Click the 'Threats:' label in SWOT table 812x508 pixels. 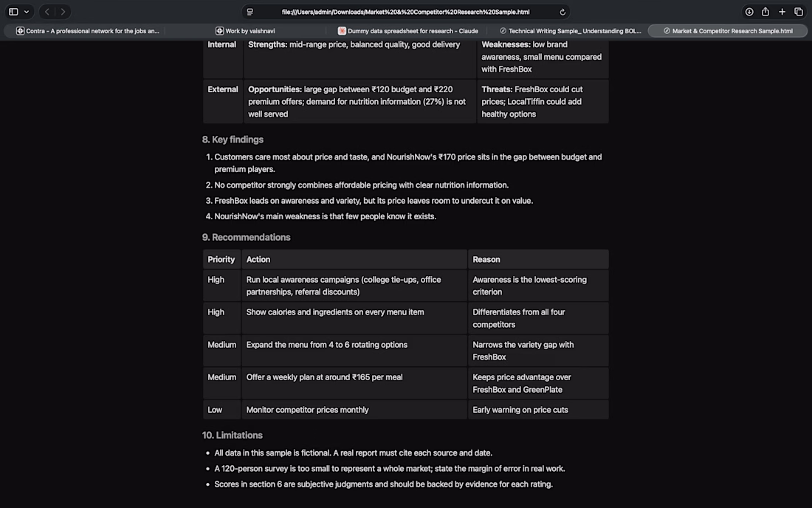[497, 89]
